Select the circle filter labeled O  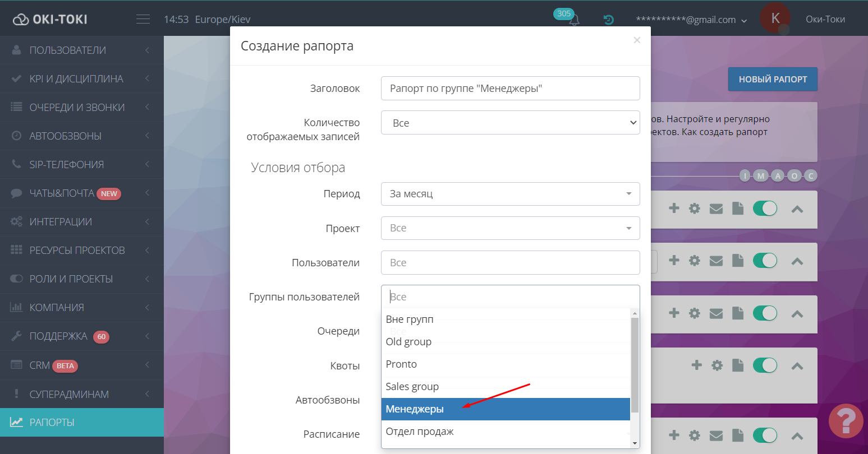(x=794, y=176)
